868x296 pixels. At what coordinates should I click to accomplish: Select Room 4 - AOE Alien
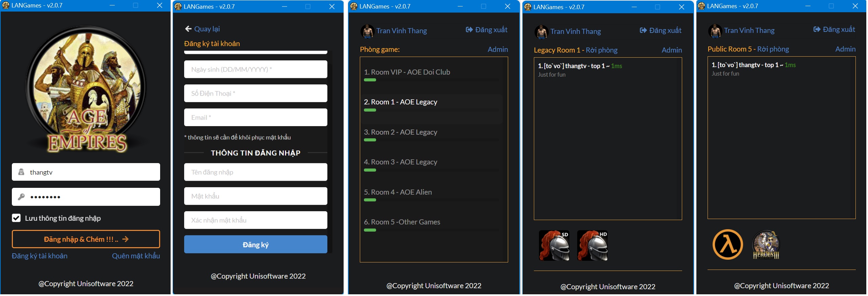[x=398, y=192]
